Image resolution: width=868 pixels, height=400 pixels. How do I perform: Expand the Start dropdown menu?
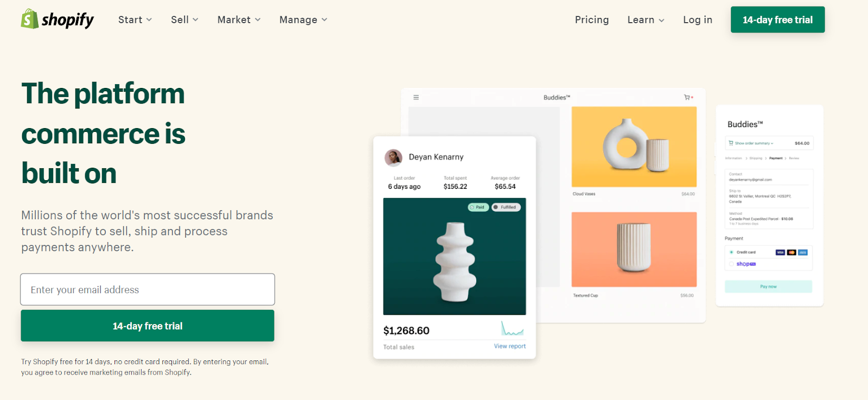[x=135, y=20]
